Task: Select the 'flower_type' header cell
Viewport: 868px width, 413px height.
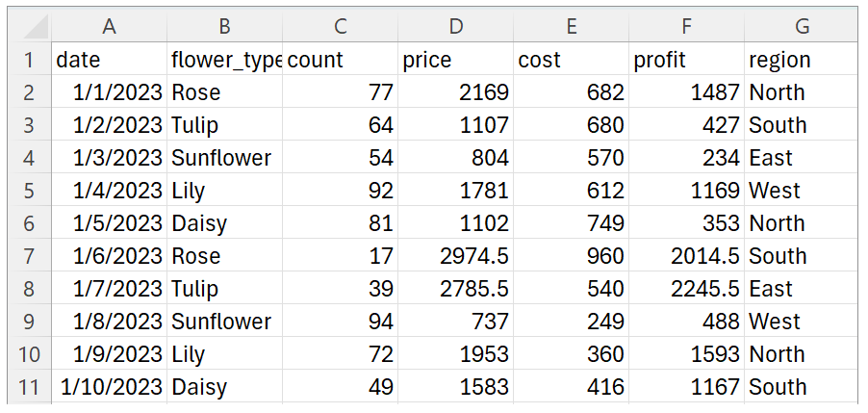Action: tap(224, 60)
